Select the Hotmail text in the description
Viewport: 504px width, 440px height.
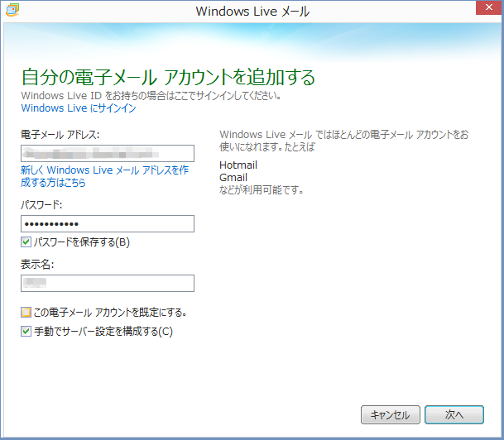(238, 165)
